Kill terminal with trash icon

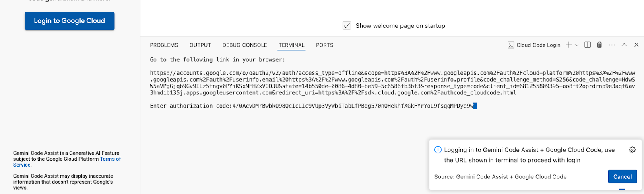pyautogui.click(x=599, y=45)
